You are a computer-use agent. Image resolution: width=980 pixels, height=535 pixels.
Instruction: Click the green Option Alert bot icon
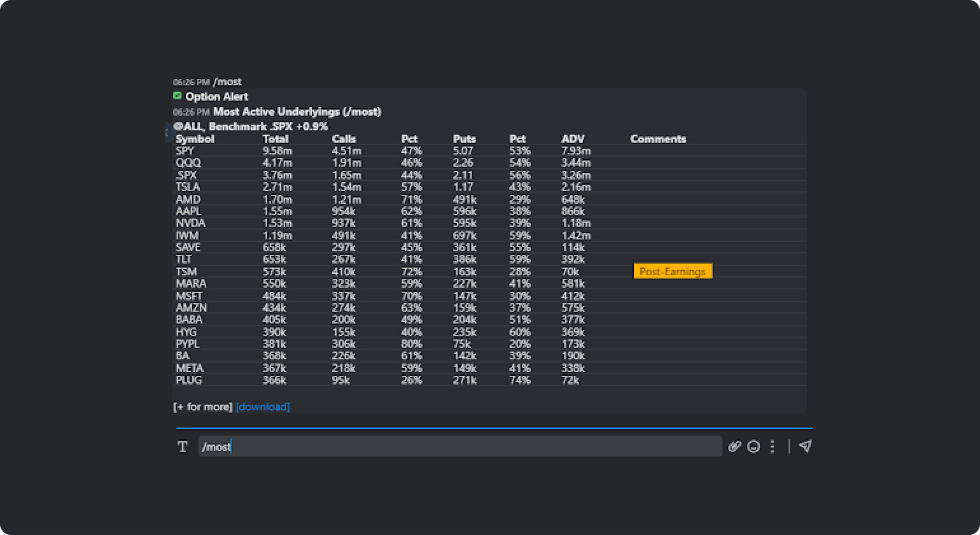click(x=177, y=96)
